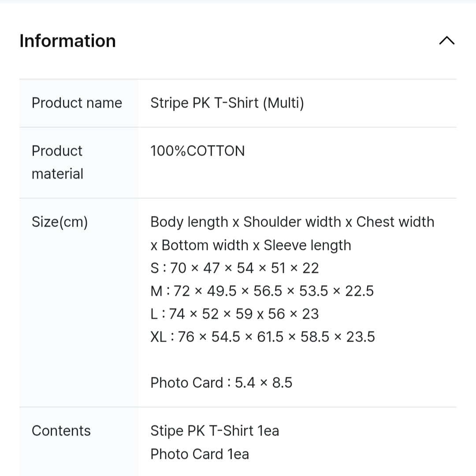The width and height of the screenshot is (476, 476).
Task: Select the Product material label
Action: (x=57, y=162)
